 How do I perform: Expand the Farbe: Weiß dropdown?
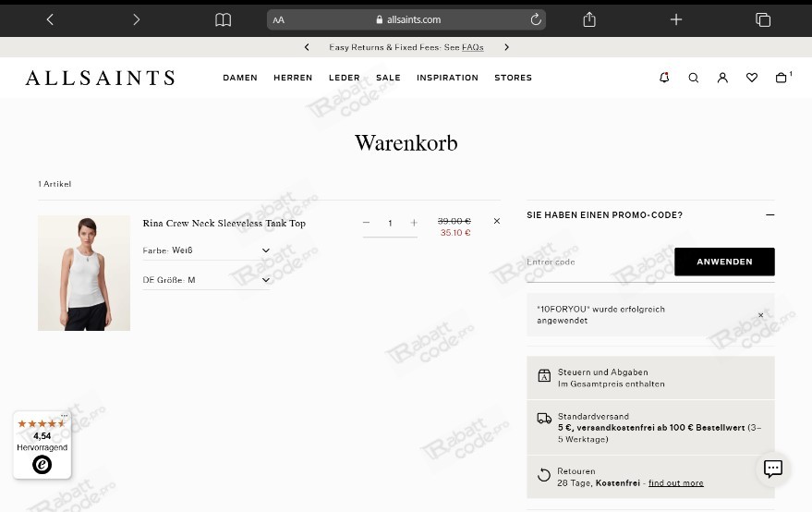(x=206, y=250)
